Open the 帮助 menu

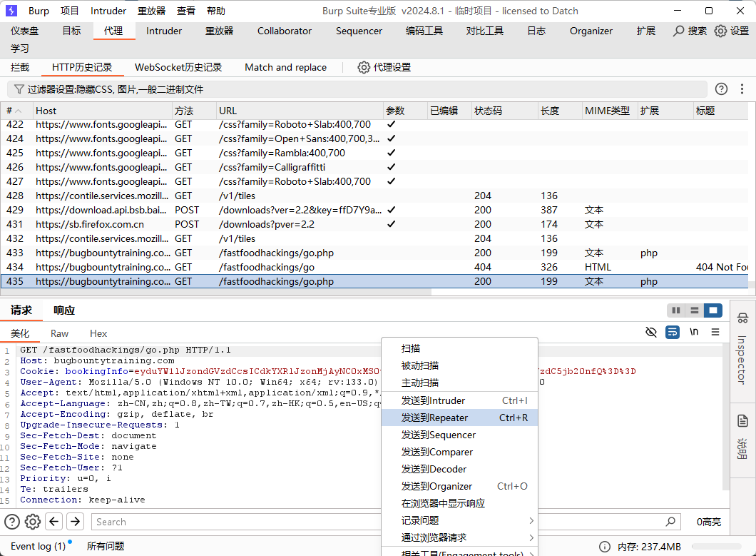[215, 11]
